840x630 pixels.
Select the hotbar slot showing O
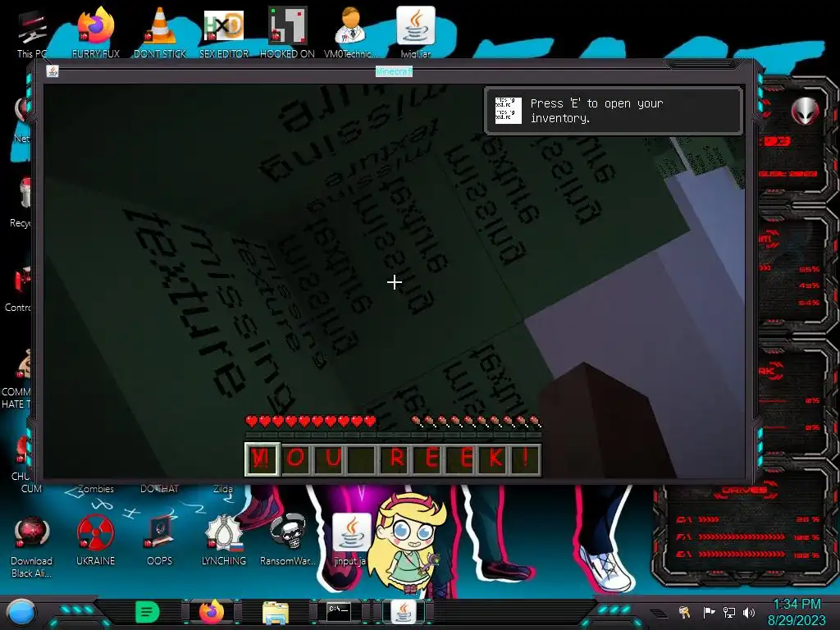[295, 459]
